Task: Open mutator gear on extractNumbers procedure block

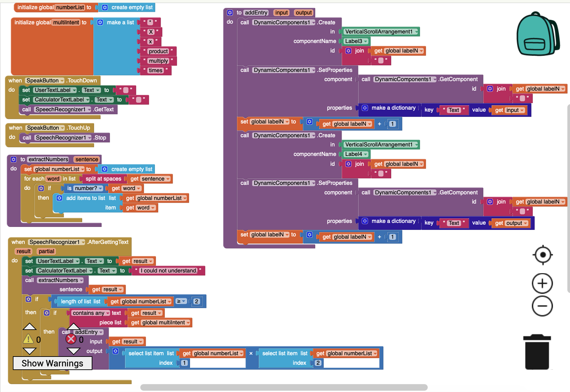Action: 14,159
